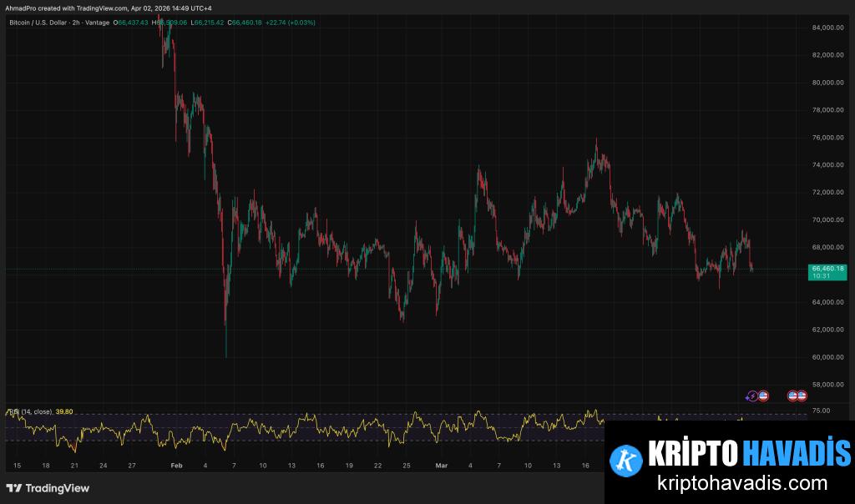Viewport: 855px width, 504px height.
Task: Click the third US flag event icon
Action: coord(802,396)
